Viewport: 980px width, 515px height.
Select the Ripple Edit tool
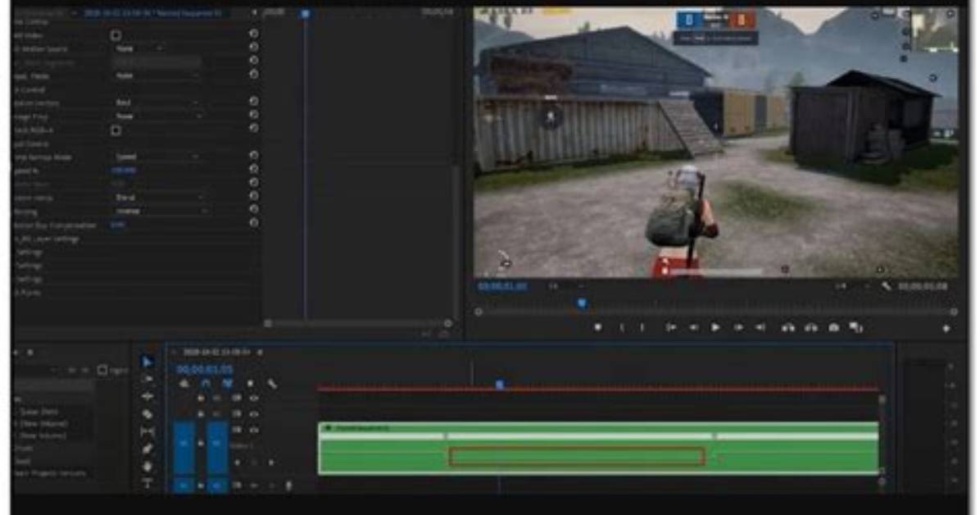147,396
